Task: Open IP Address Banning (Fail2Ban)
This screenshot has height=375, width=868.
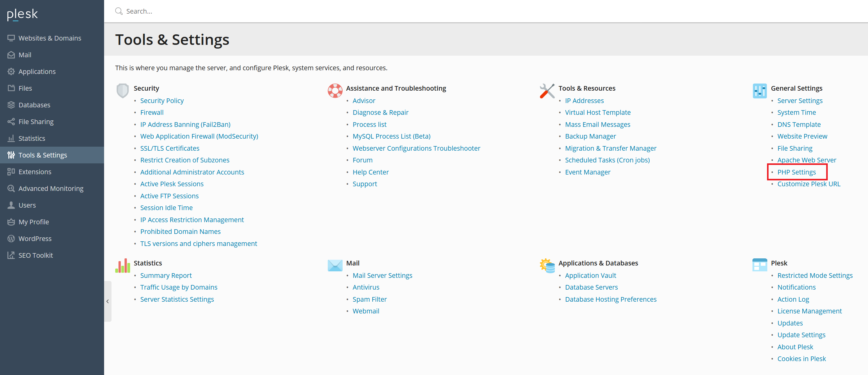Action: tap(185, 125)
